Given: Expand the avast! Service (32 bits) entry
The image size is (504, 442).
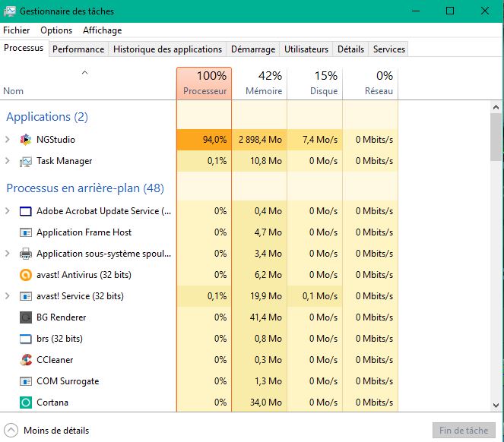Looking at the screenshot, I should click(x=8, y=296).
